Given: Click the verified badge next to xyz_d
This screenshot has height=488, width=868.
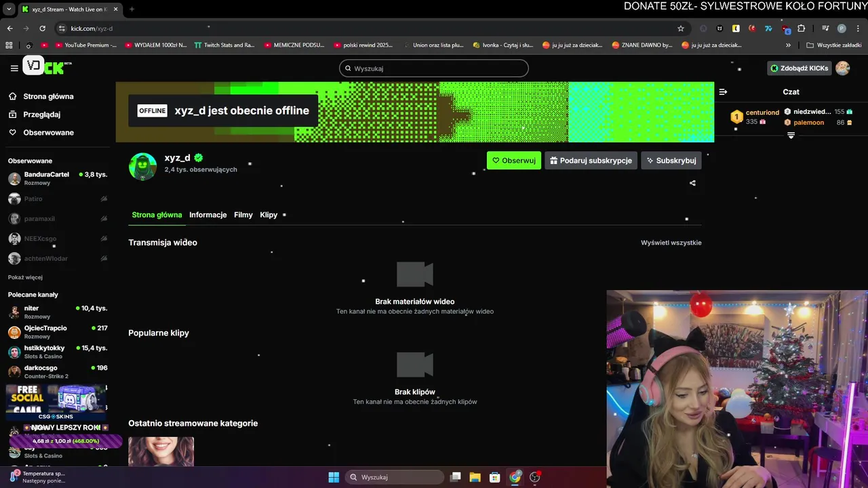Looking at the screenshot, I should [199, 158].
